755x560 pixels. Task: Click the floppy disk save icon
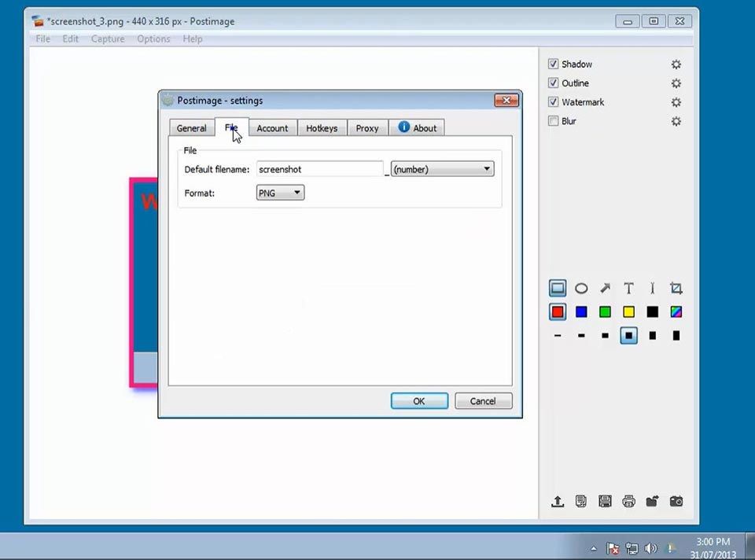(x=605, y=501)
